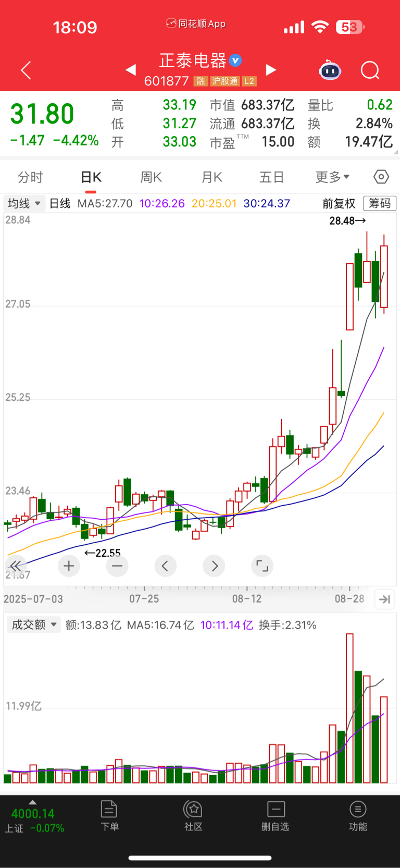
Task: Tap the tallest volume bar
Action: tap(349, 708)
